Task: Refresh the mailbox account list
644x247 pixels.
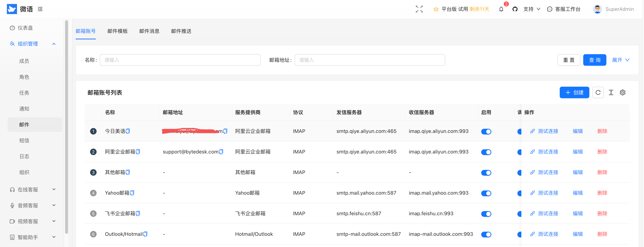Action: 598,93
